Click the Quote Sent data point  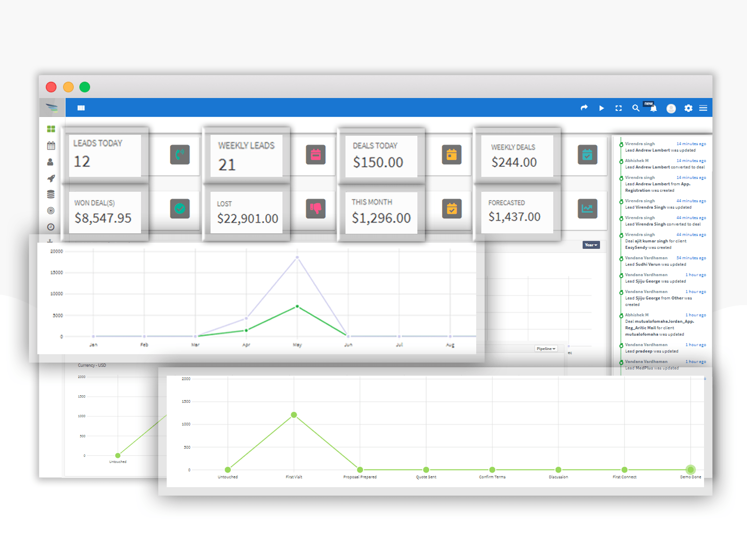click(x=426, y=469)
